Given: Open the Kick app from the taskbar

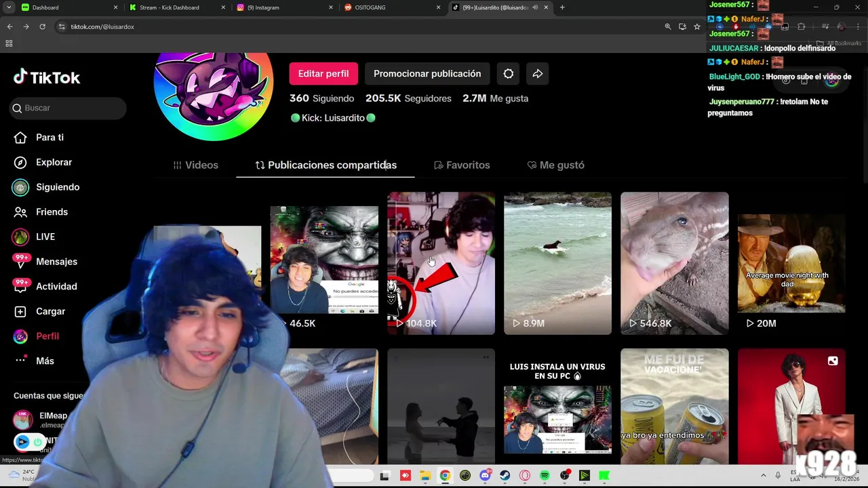Looking at the screenshot, I should (604, 476).
